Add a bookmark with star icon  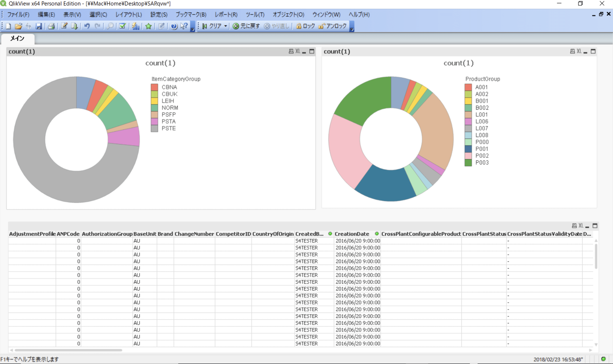tap(148, 26)
